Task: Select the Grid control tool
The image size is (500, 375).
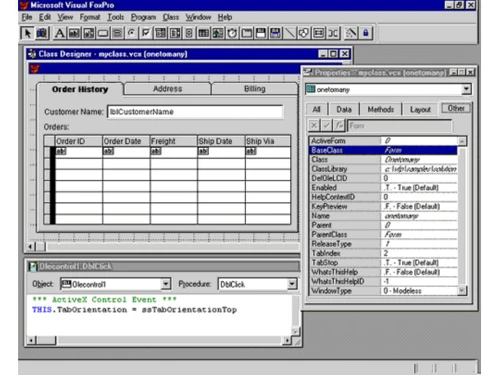Action: 204,33
